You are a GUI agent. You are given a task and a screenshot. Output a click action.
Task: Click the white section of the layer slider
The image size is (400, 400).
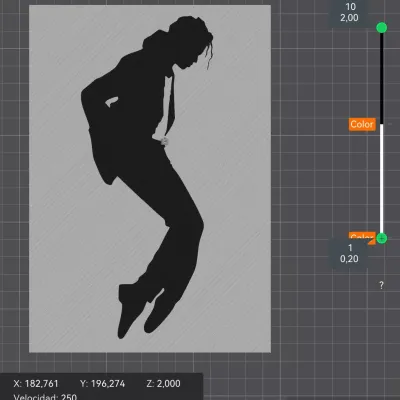tap(382, 178)
